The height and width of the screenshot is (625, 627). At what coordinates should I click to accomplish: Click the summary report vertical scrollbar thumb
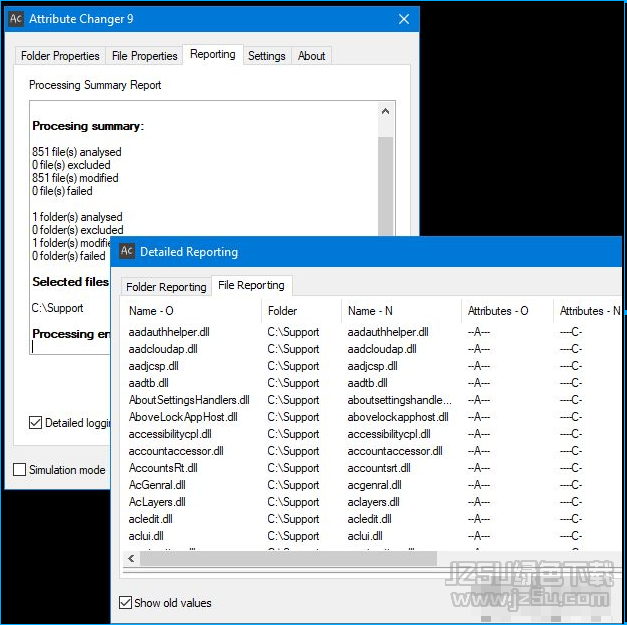[x=385, y=186]
